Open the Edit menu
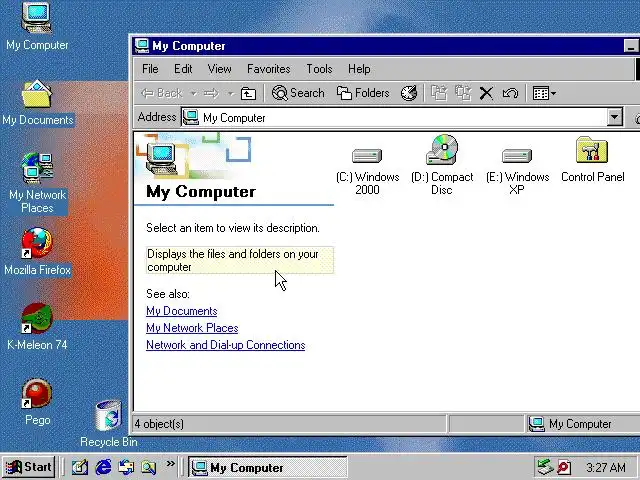Image resolution: width=640 pixels, height=480 pixels. pyautogui.click(x=183, y=69)
